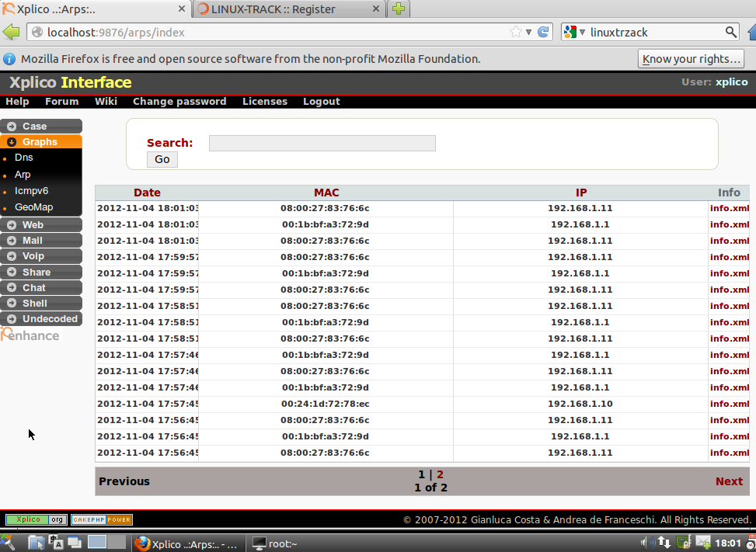
Task: Open the Arp graph entry
Action: coord(23,175)
